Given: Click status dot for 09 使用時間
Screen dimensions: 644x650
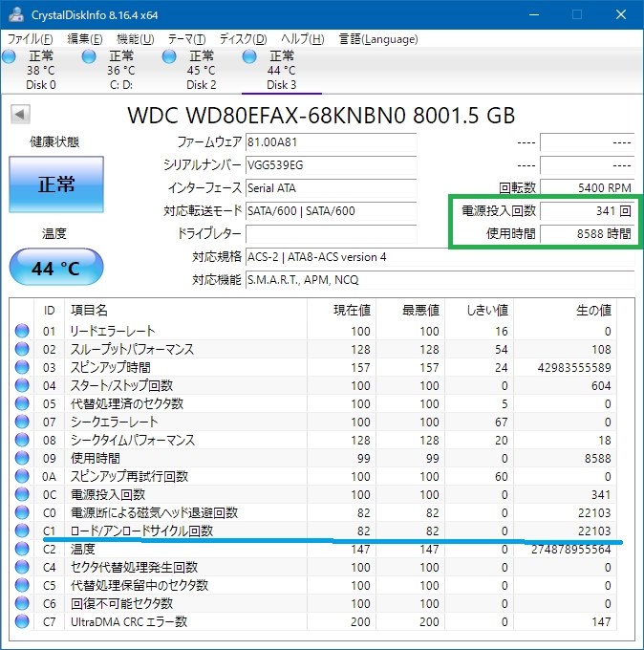Looking at the screenshot, I should 22,458.
